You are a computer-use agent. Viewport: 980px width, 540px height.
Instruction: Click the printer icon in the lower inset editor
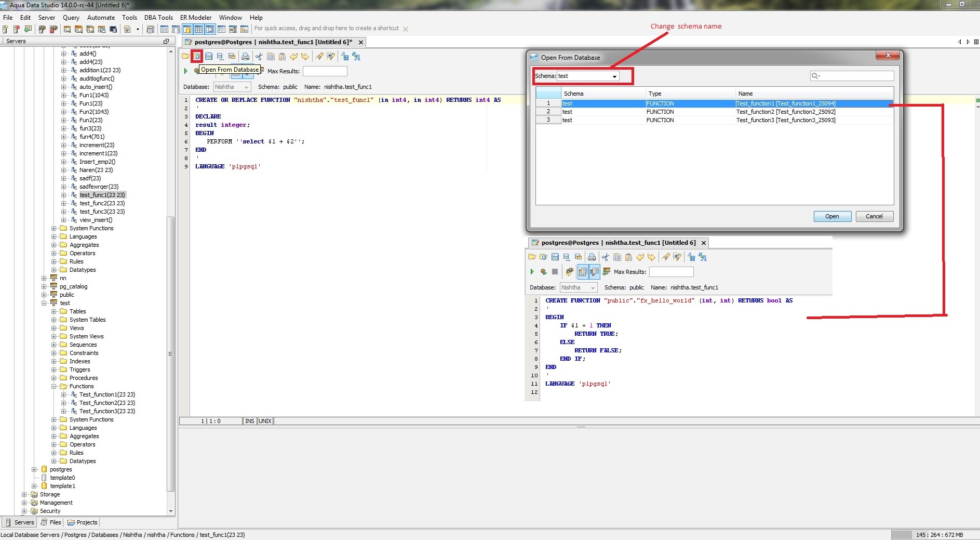tap(592, 257)
